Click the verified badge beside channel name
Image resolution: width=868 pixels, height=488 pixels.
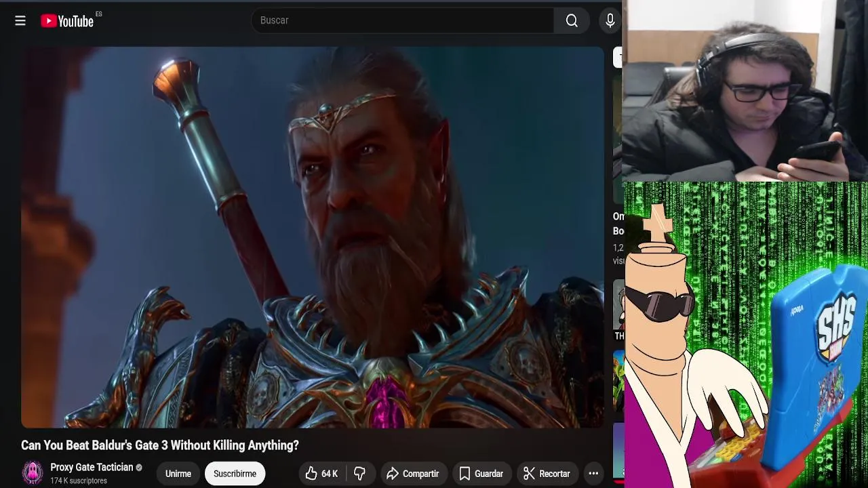coord(139,468)
